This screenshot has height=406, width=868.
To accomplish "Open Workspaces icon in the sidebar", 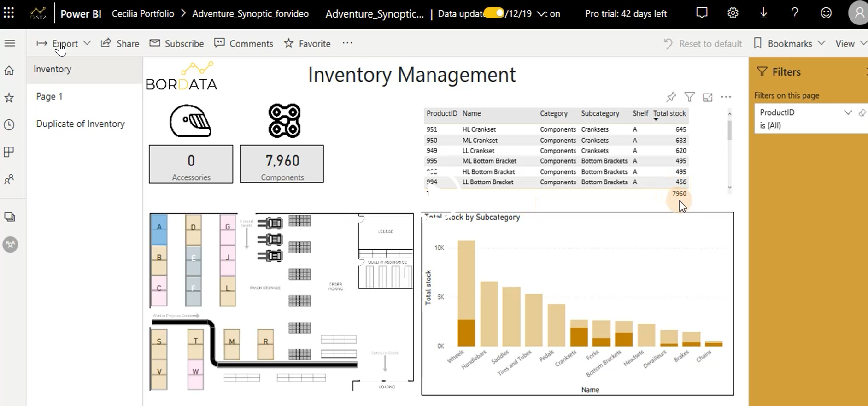I will pyautogui.click(x=9, y=217).
